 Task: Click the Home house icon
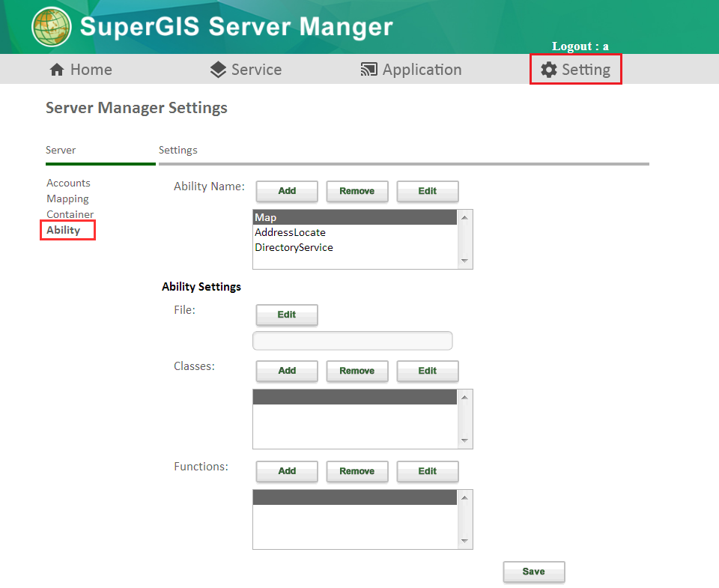(x=57, y=70)
